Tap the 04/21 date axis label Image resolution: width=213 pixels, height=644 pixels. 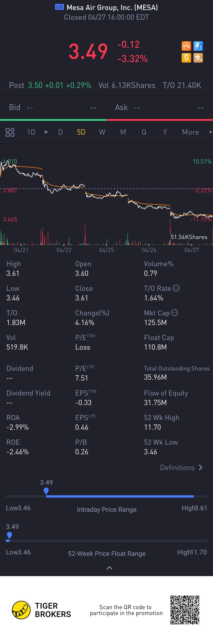click(21, 250)
